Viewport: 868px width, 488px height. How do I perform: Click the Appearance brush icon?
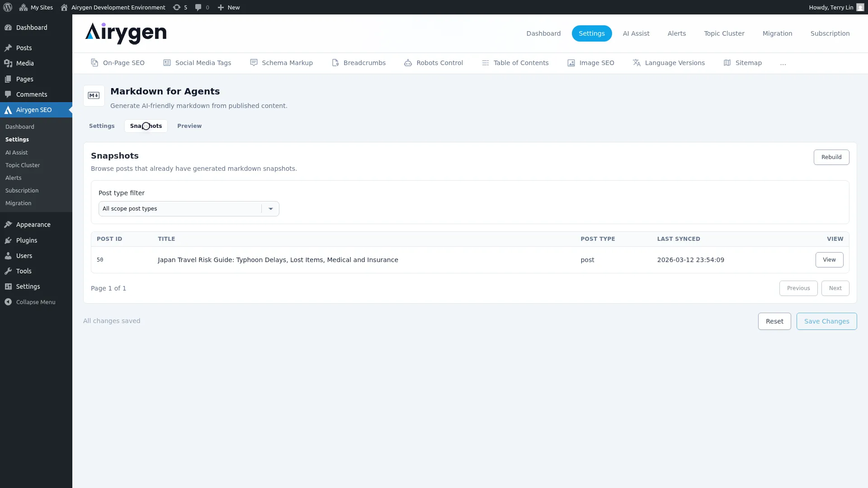coord(8,225)
